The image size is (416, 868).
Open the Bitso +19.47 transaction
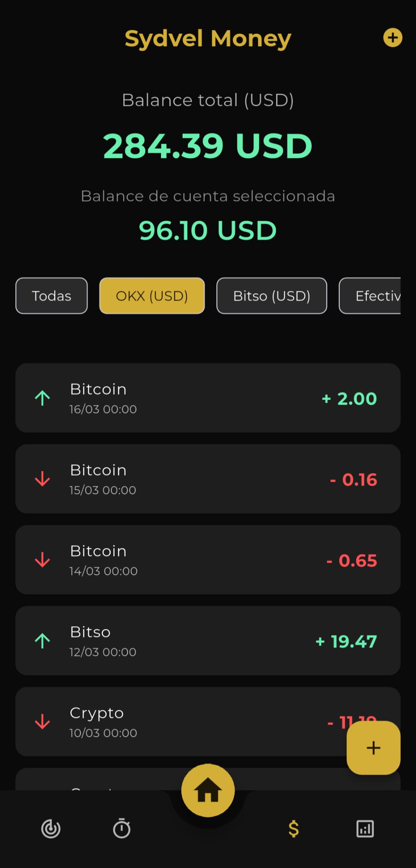(x=208, y=641)
